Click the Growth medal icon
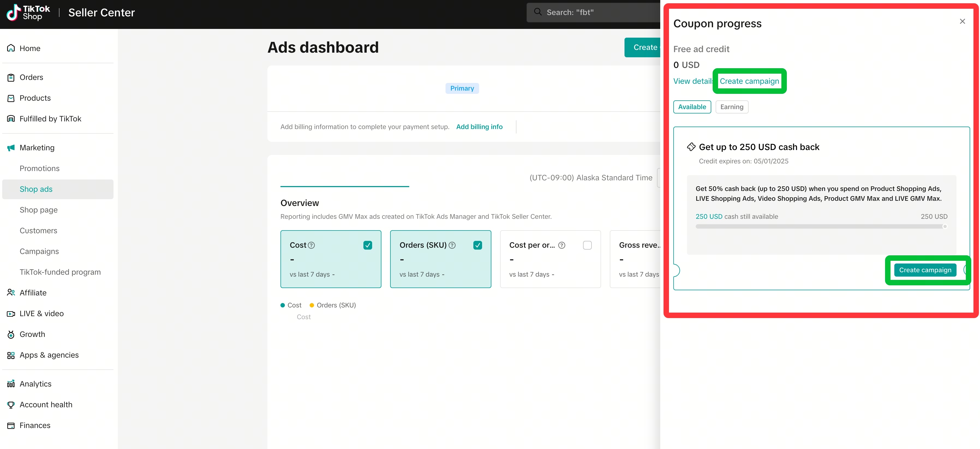This screenshot has width=980, height=449. [11, 334]
